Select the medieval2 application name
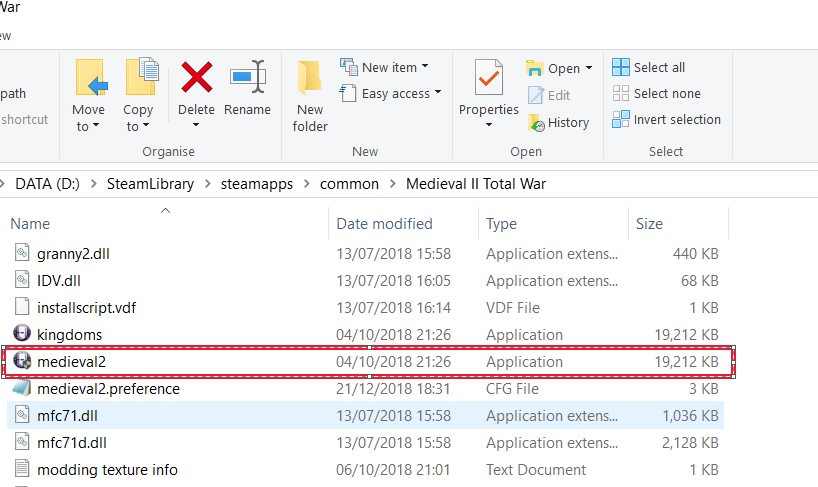This screenshot has width=818, height=487. (71, 362)
